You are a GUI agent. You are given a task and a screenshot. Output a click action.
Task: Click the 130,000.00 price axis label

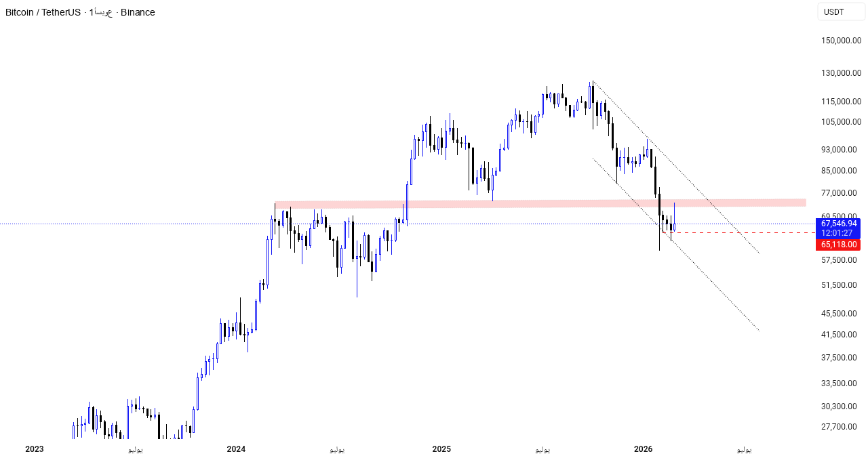(x=841, y=73)
